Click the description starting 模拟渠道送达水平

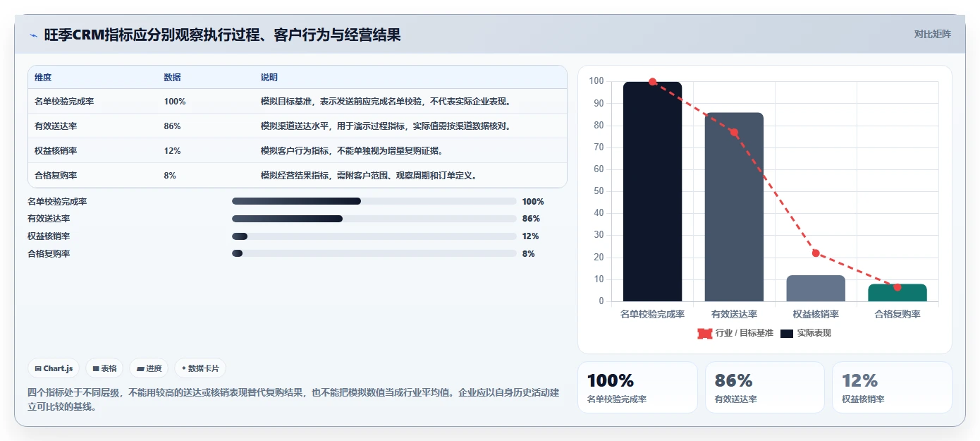tap(385, 126)
